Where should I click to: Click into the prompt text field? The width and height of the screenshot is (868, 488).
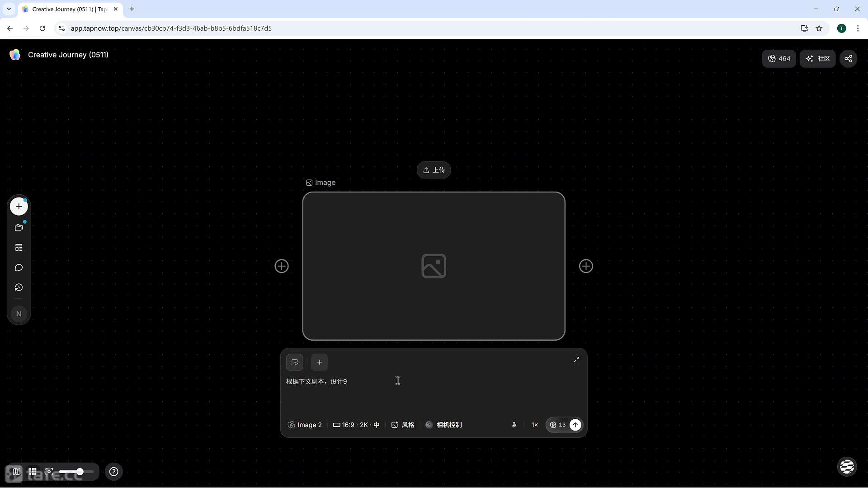(x=434, y=392)
